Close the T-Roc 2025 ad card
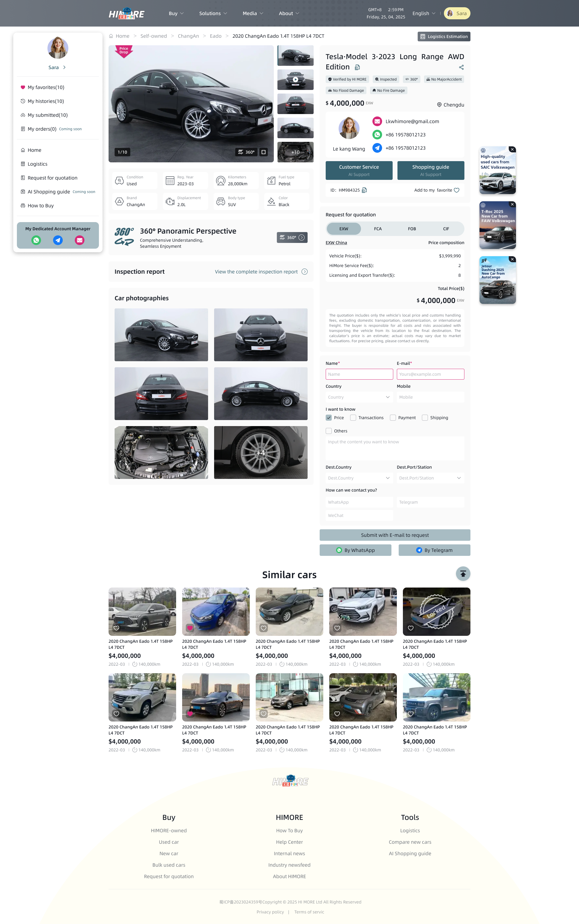Viewport: 579px width, 924px height. [x=512, y=205]
